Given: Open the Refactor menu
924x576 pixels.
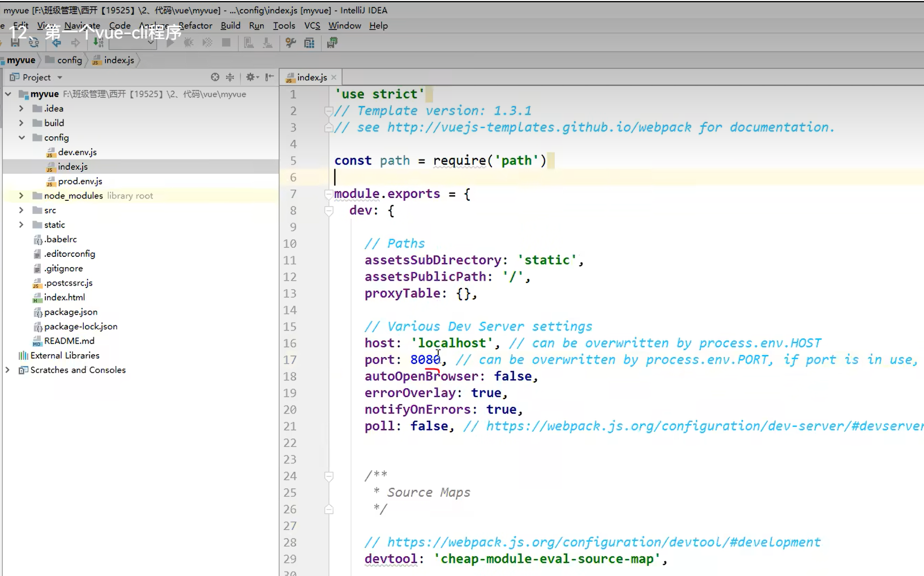Looking at the screenshot, I should coord(195,25).
